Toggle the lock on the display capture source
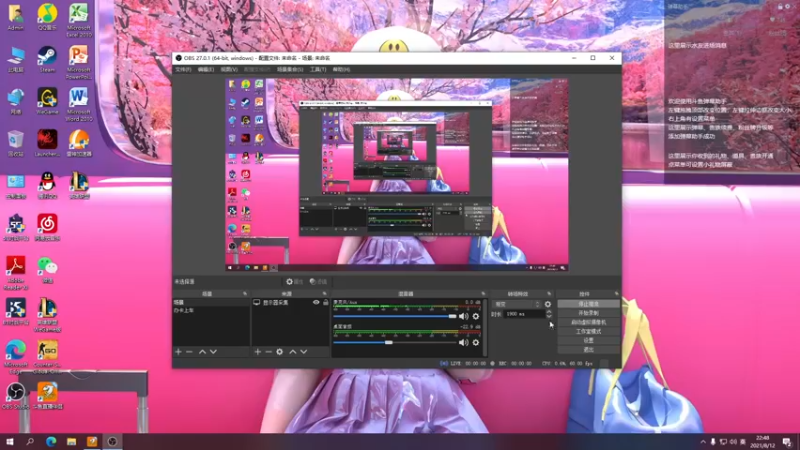The image size is (800, 450). (x=326, y=303)
